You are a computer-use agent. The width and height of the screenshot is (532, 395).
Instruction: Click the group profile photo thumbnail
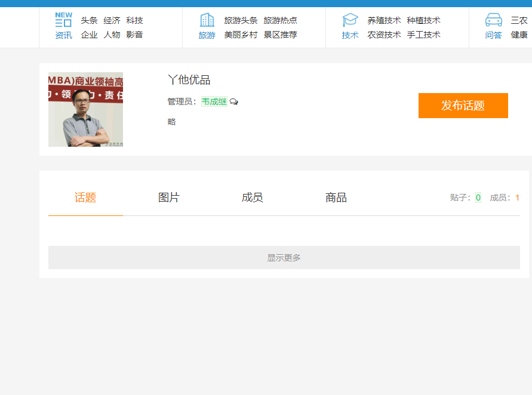pos(85,110)
